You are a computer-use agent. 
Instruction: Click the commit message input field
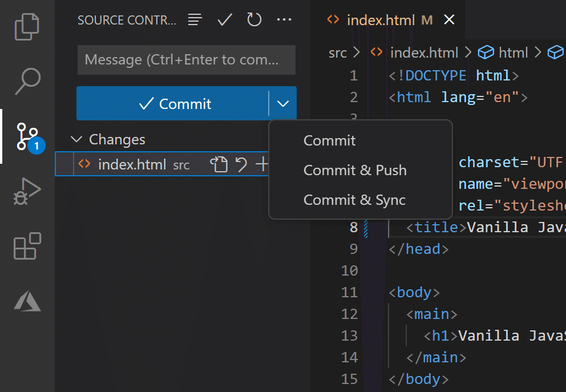186,60
